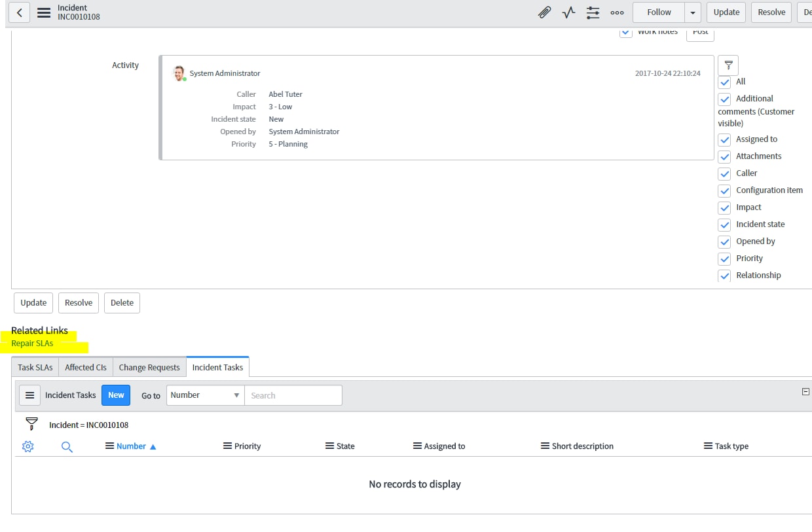This screenshot has height=532, width=812.
Task: Open the activity filter funnel icon
Action: tap(728, 65)
